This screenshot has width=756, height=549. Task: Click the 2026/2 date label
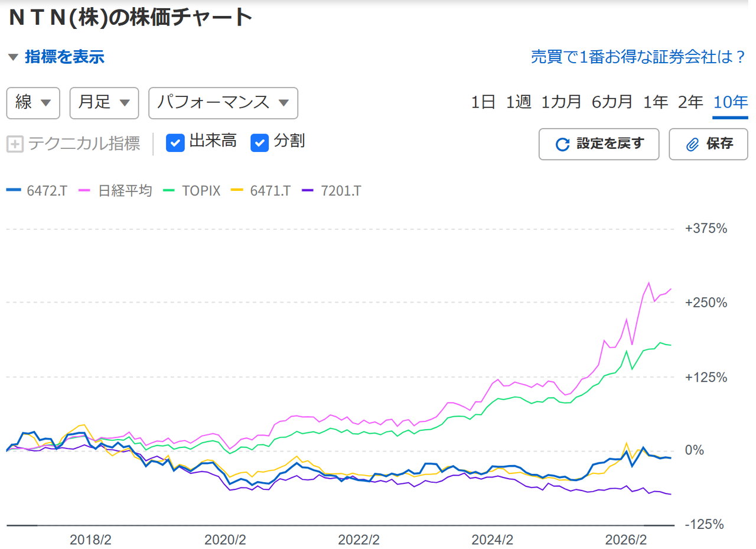pyautogui.click(x=627, y=540)
